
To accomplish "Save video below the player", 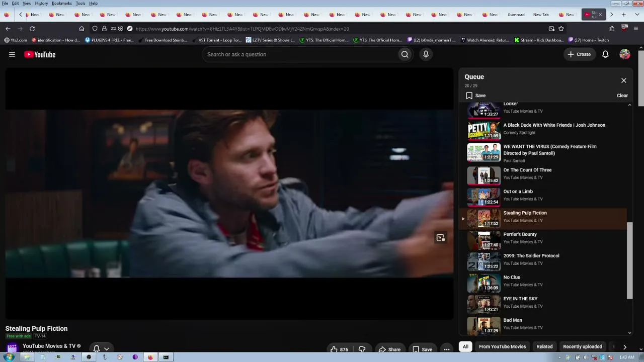I will [x=422, y=349].
